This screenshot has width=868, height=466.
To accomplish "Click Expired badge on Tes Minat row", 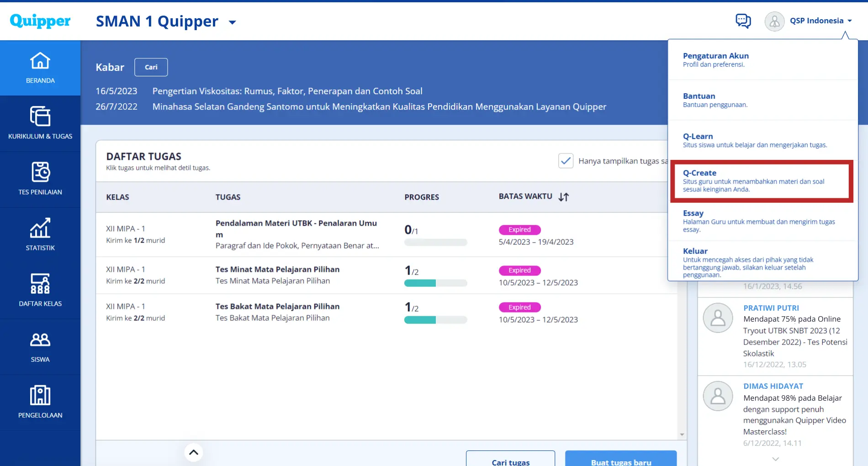I will (x=519, y=270).
